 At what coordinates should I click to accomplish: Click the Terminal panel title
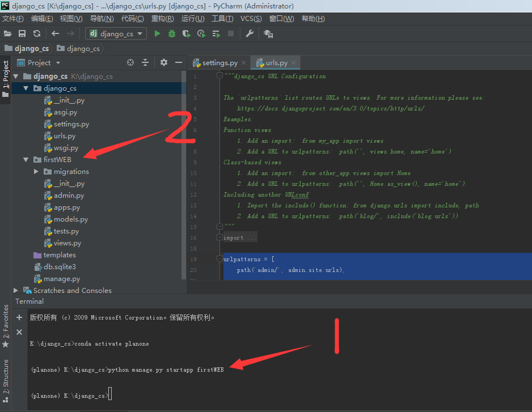point(29,301)
